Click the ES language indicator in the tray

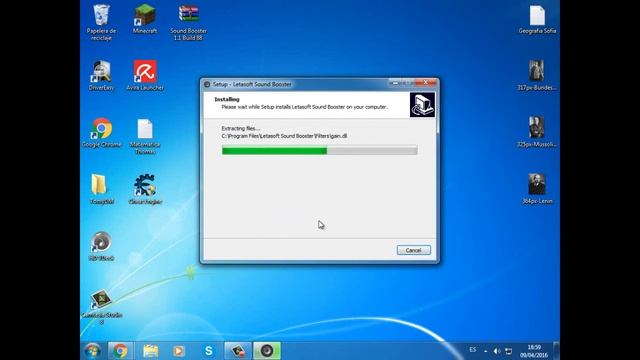(473, 350)
